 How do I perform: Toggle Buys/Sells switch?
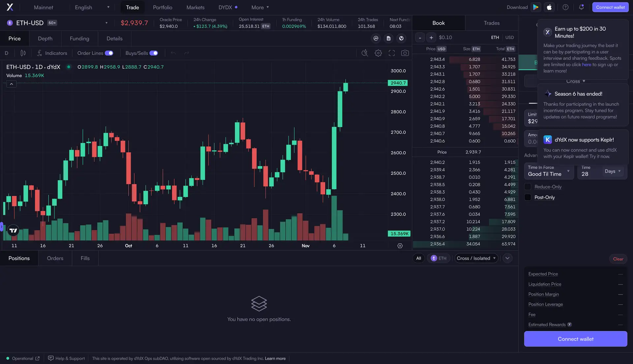[154, 53]
